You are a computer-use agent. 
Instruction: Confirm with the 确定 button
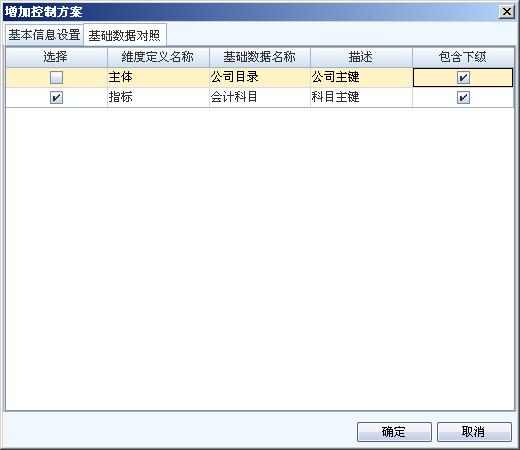pyautogui.click(x=394, y=432)
